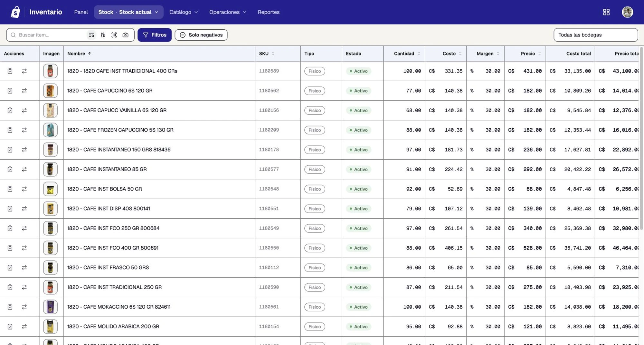Click the barcode scanner icon
Screen dimensions: 644x345
(x=114, y=35)
